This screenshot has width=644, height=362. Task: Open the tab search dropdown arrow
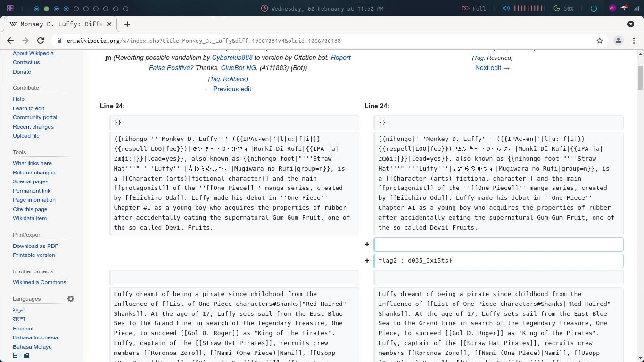click(x=631, y=24)
